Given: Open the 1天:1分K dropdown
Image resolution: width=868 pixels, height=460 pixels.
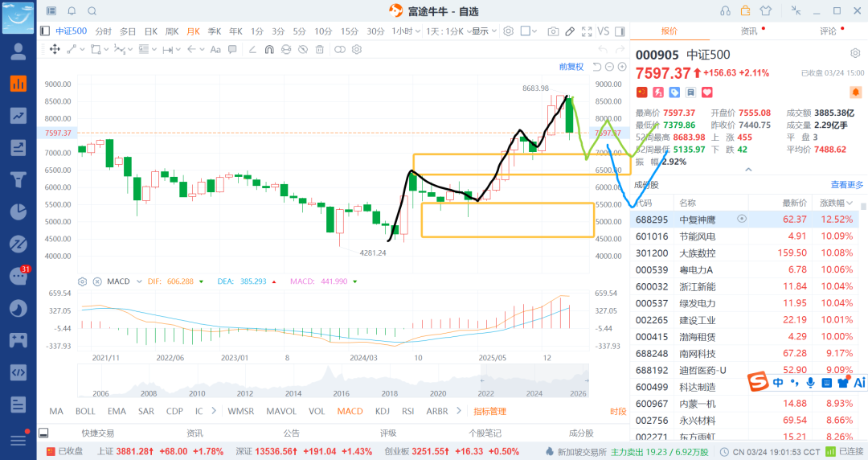Looking at the screenshot, I should click(x=448, y=31).
